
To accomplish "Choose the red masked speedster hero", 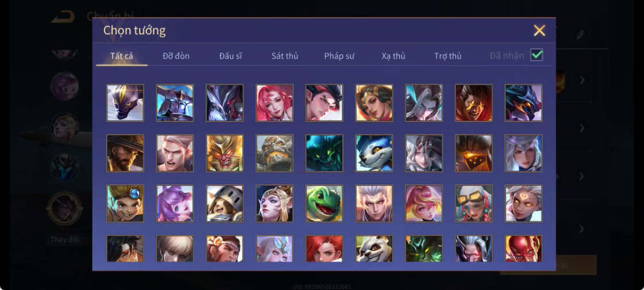I will tap(523, 249).
